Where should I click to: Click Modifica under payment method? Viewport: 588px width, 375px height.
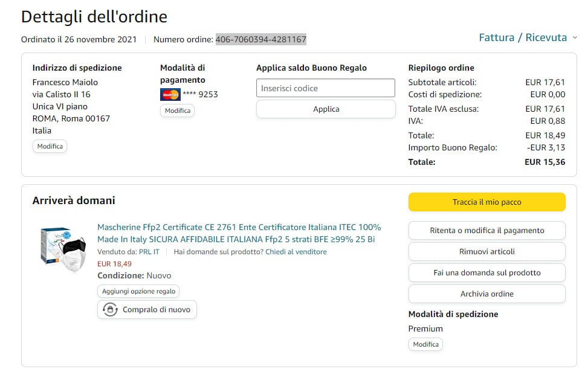tap(177, 111)
